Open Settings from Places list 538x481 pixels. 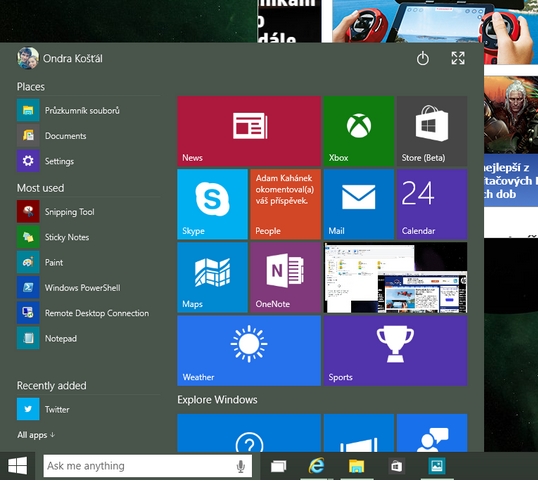[x=89, y=161]
